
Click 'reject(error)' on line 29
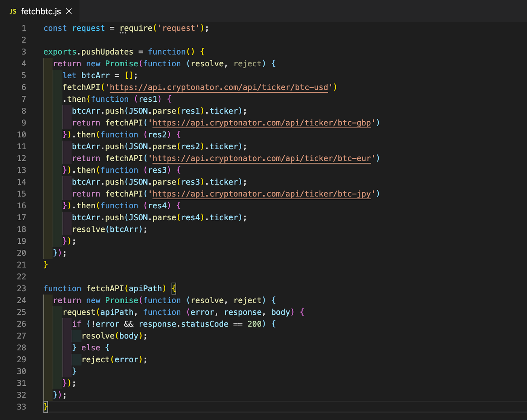coord(112,360)
